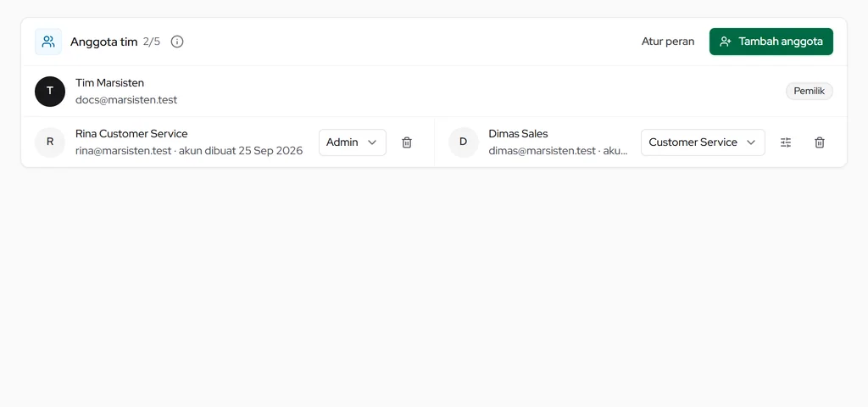868x407 pixels.
Task: Open the info icon next to 2/5
Action: pyautogui.click(x=177, y=42)
